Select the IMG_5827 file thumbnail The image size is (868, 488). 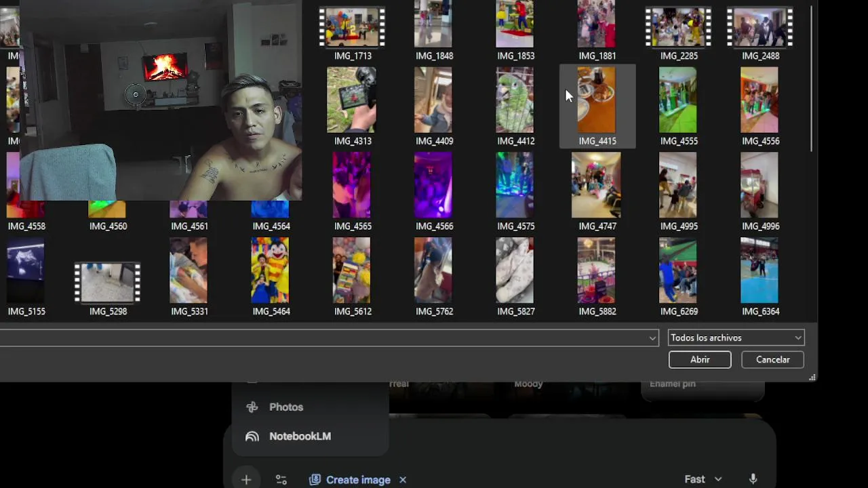tap(515, 270)
